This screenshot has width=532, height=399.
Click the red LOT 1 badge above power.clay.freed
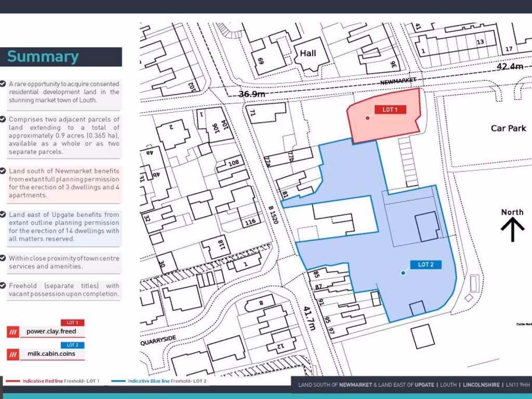tap(72, 323)
